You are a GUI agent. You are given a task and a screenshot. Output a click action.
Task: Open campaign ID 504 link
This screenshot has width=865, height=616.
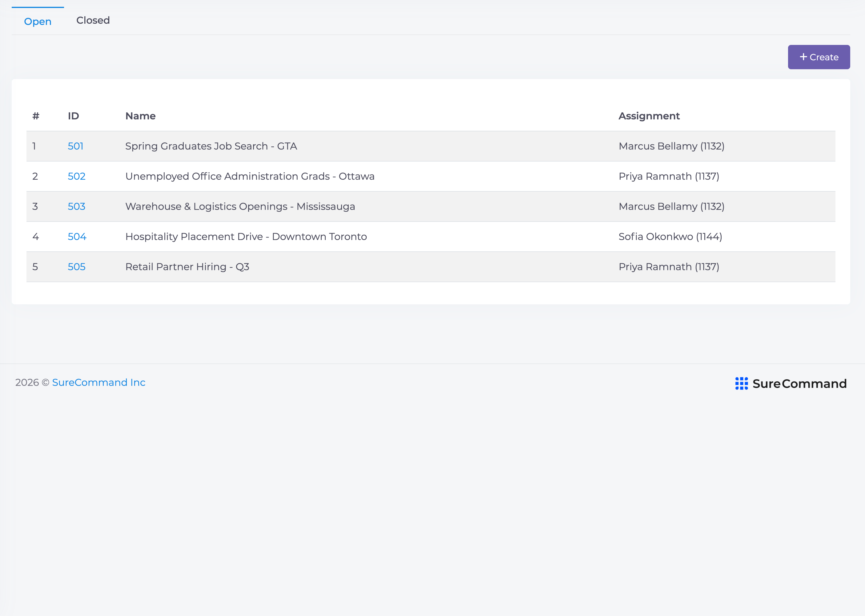(x=77, y=237)
